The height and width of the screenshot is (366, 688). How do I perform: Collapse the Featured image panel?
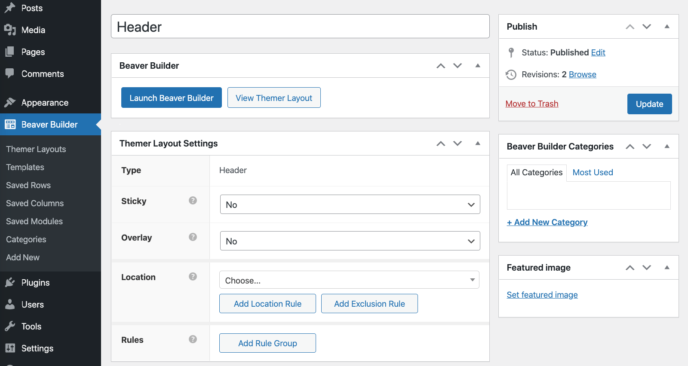point(667,268)
